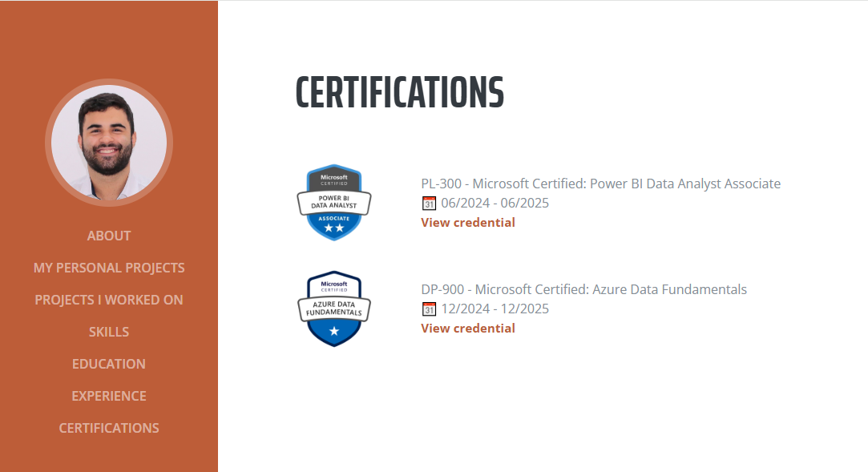Go to About section in sidebar
868x472 pixels.
coord(109,236)
